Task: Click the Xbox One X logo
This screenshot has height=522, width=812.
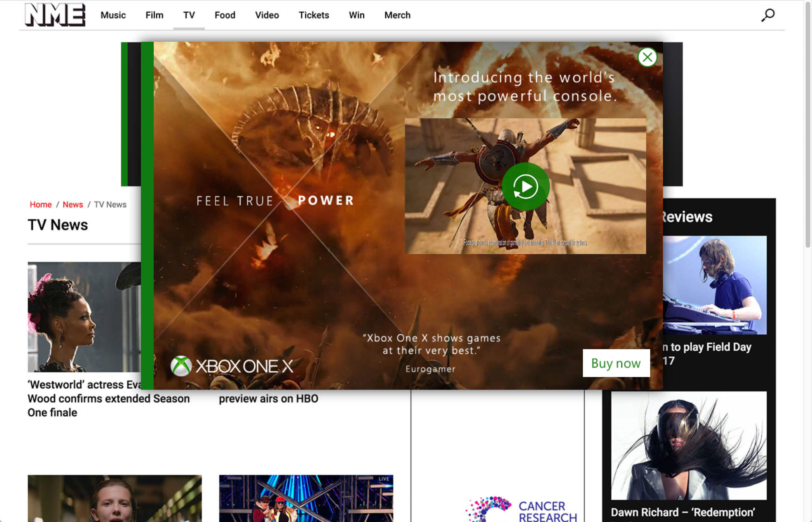Action: tap(232, 366)
